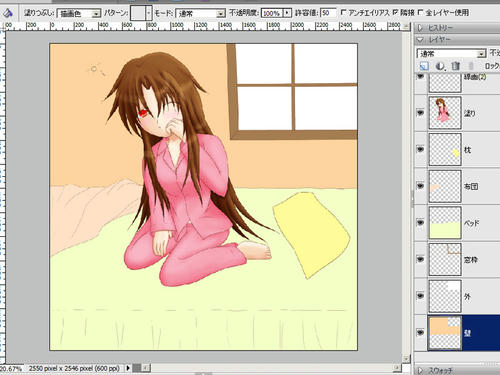
Task: Click opacity 100% slider arrow button
Action: [287, 13]
